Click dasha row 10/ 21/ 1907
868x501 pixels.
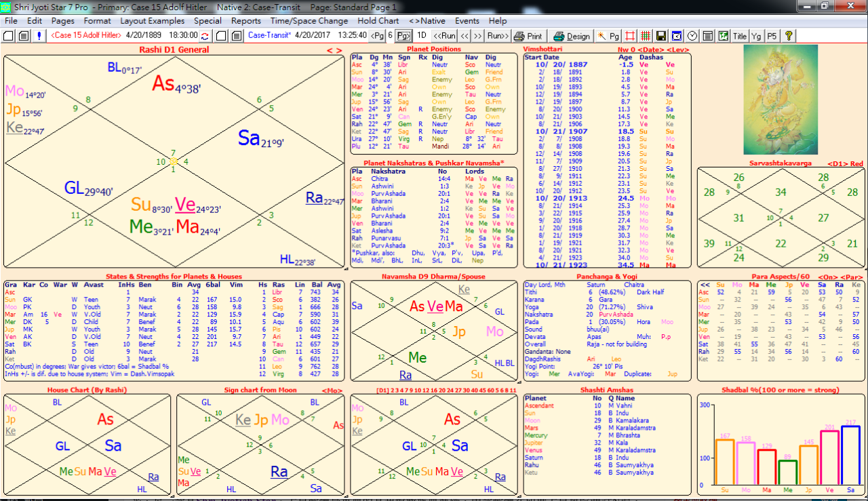point(602,131)
